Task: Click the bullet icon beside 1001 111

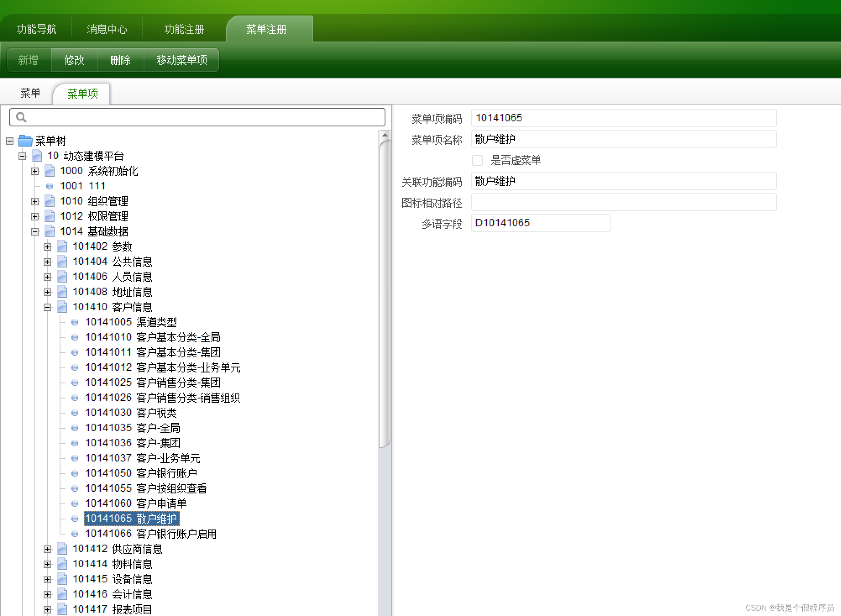Action: tap(50, 186)
